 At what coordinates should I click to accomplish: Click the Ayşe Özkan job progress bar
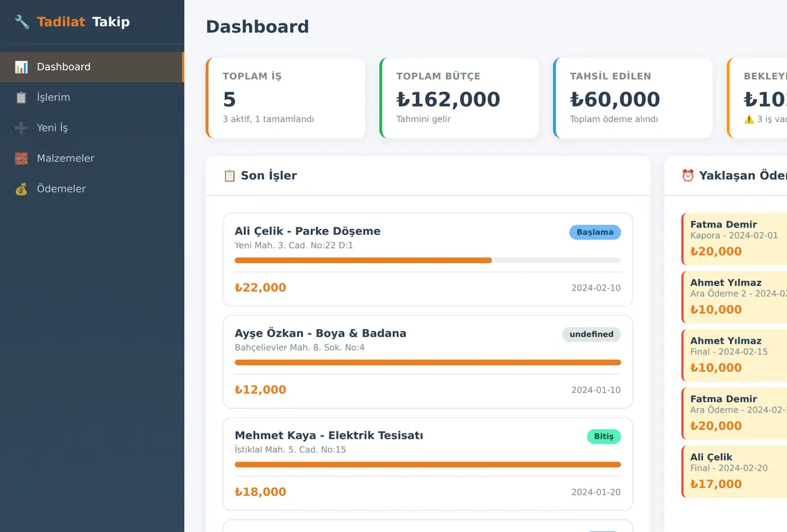(x=428, y=363)
